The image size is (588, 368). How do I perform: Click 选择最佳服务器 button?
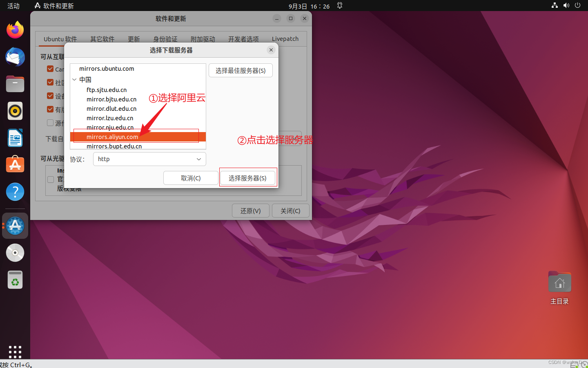241,70
